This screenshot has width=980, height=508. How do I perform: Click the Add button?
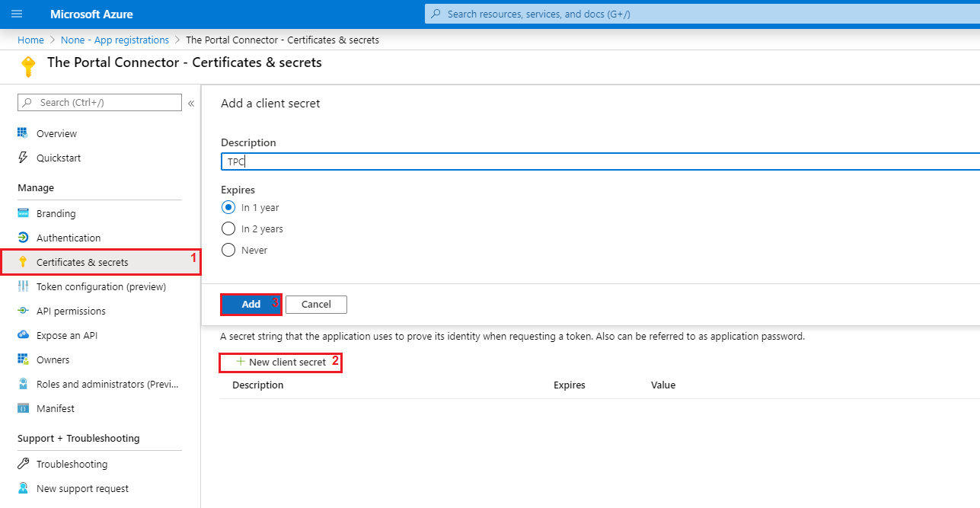click(x=251, y=304)
